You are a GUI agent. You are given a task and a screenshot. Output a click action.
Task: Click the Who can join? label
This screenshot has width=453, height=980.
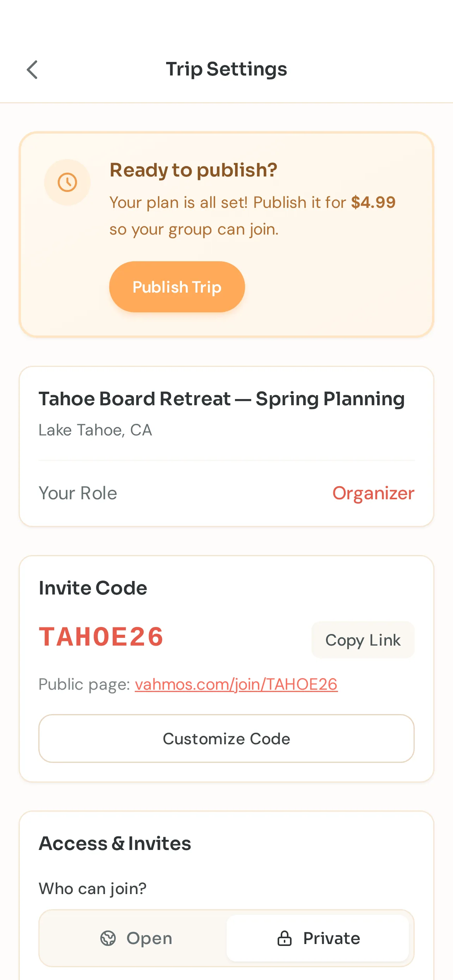[x=92, y=889]
